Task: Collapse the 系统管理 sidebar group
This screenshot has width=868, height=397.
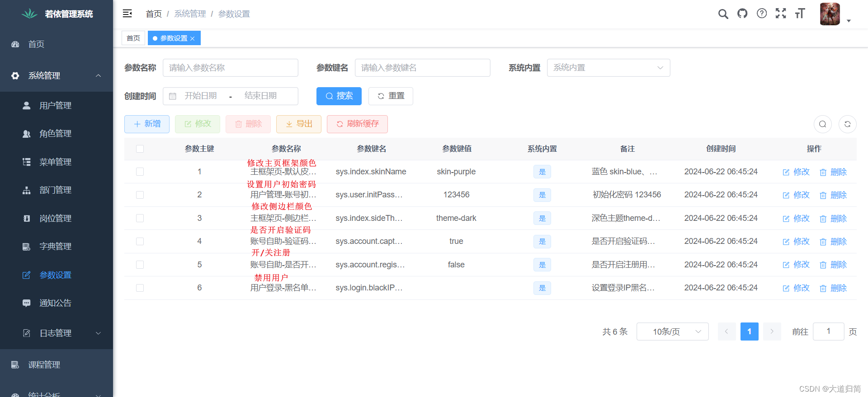Action: [57, 76]
